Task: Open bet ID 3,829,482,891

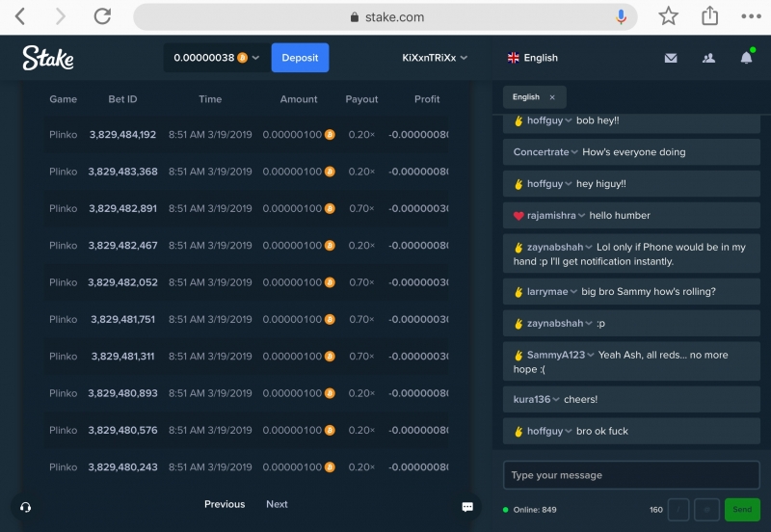Action: (122, 208)
